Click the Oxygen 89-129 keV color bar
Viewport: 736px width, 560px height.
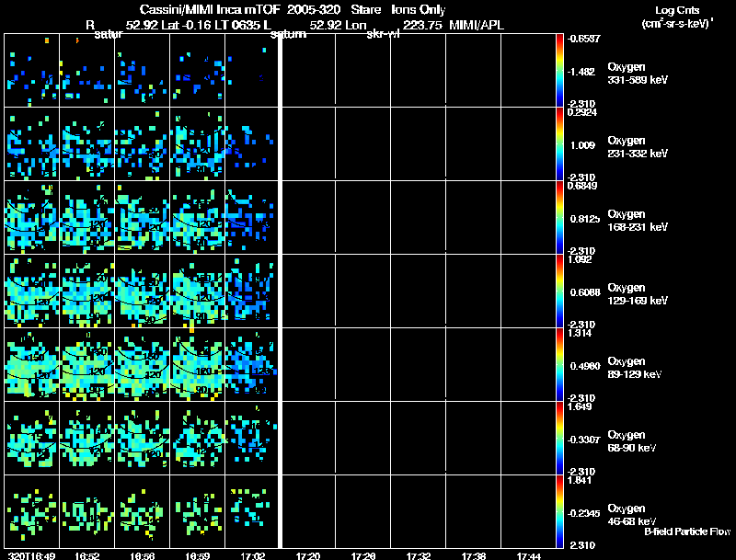point(559,364)
